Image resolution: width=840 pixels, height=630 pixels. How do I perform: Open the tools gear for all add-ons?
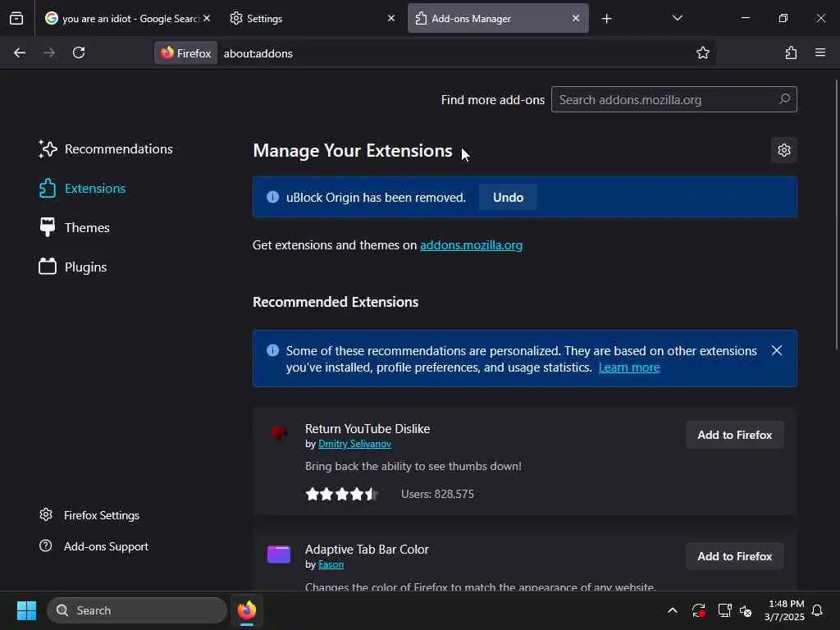point(783,150)
